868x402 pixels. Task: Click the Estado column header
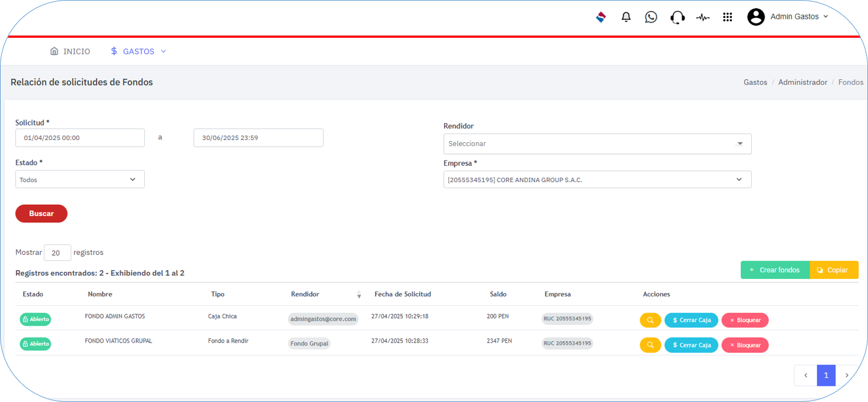pyautogui.click(x=33, y=294)
